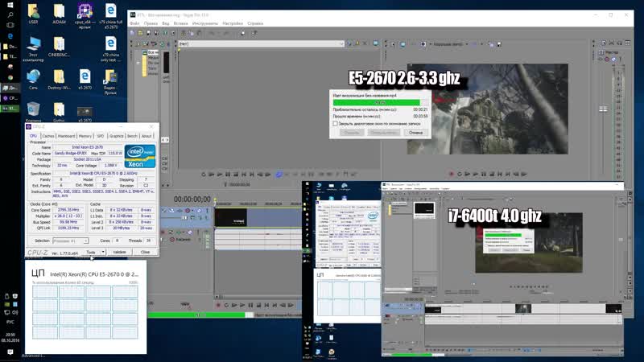Click the Close button in CPU-Z
The image size is (644, 362).
(x=145, y=252)
